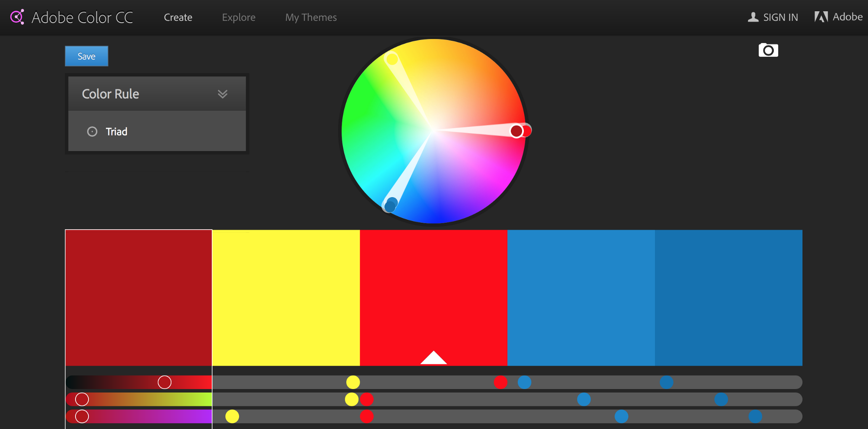Expand the Color Rule chevron
This screenshot has width=868, height=429.
(x=223, y=94)
